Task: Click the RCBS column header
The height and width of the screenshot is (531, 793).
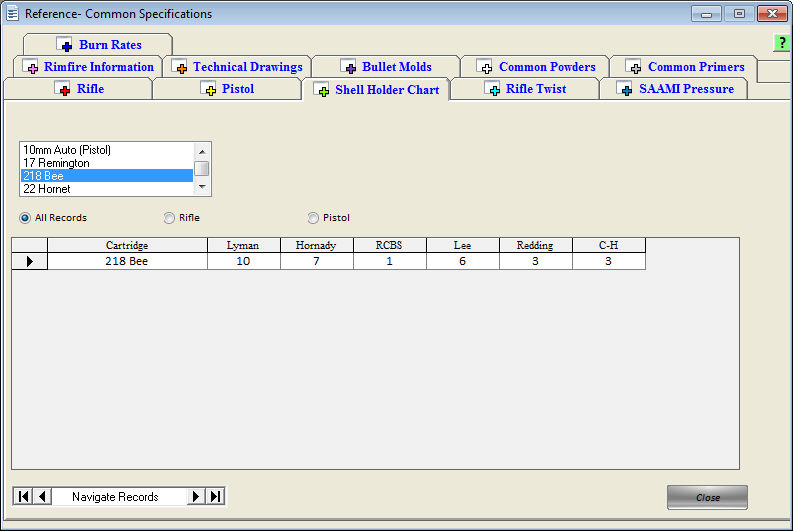Action: coord(389,245)
